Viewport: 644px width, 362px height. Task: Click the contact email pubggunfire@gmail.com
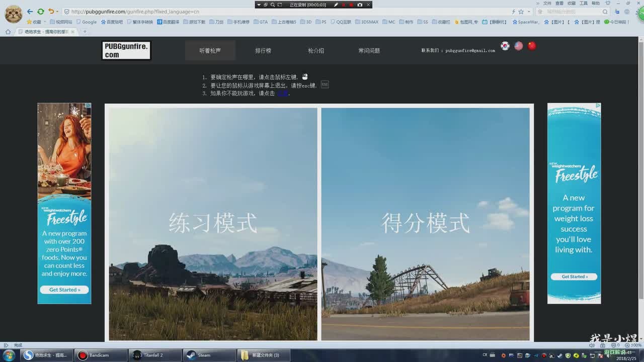coord(470,51)
